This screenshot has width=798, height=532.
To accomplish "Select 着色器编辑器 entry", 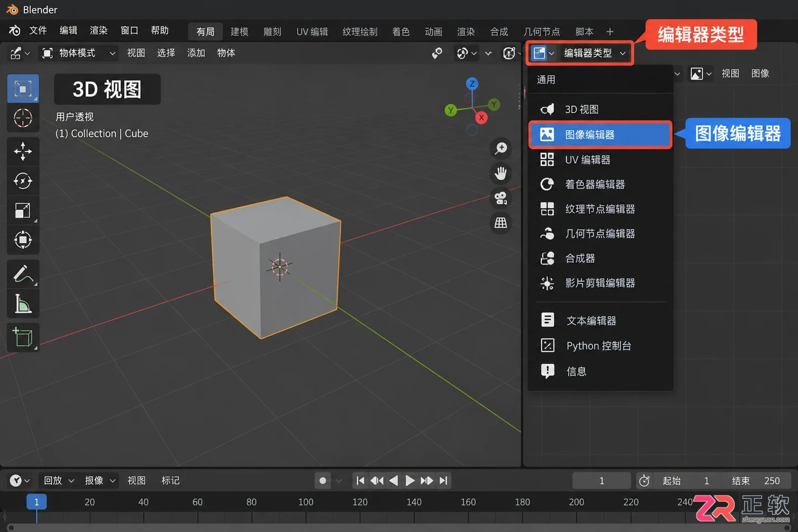I will [600, 185].
